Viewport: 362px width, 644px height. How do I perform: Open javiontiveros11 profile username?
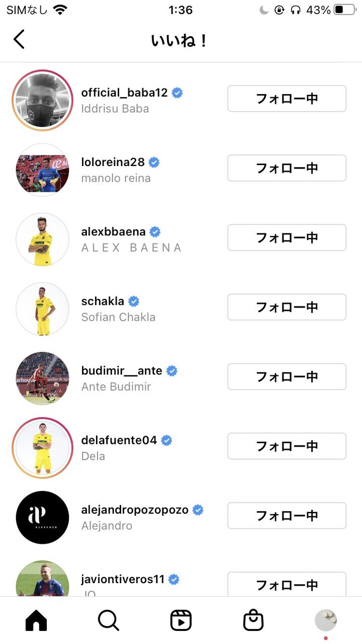(123, 579)
